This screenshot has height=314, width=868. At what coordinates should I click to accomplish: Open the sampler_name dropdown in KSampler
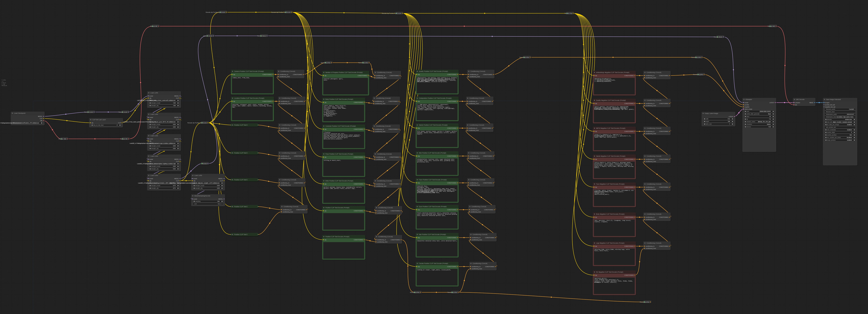click(x=759, y=122)
